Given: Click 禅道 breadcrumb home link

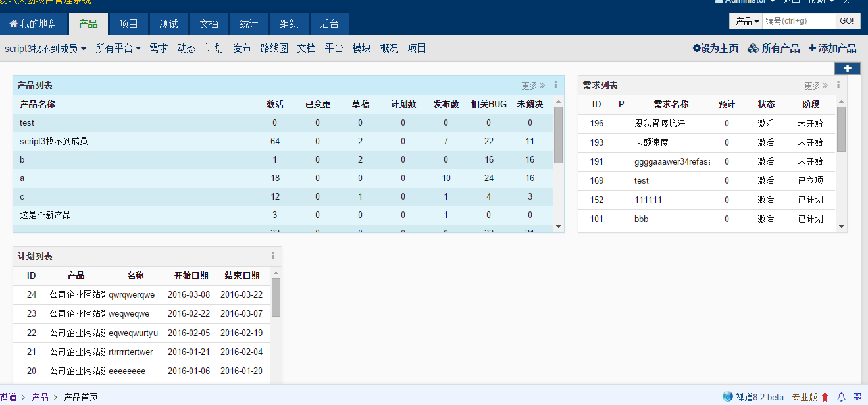Looking at the screenshot, I should [x=8, y=397].
